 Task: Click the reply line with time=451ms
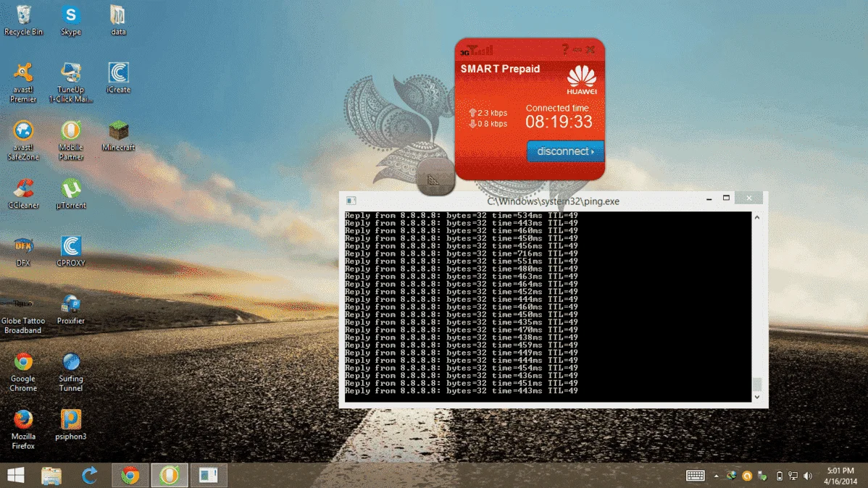pos(461,383)
